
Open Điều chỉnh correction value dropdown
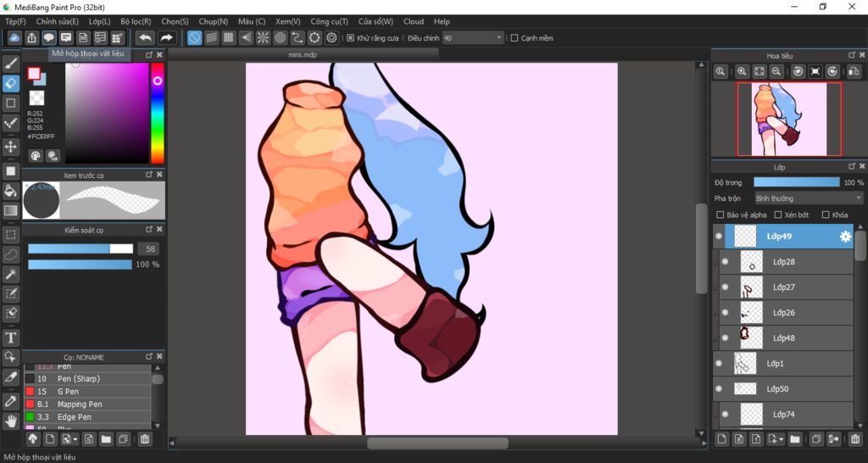[x=473, y=38]
